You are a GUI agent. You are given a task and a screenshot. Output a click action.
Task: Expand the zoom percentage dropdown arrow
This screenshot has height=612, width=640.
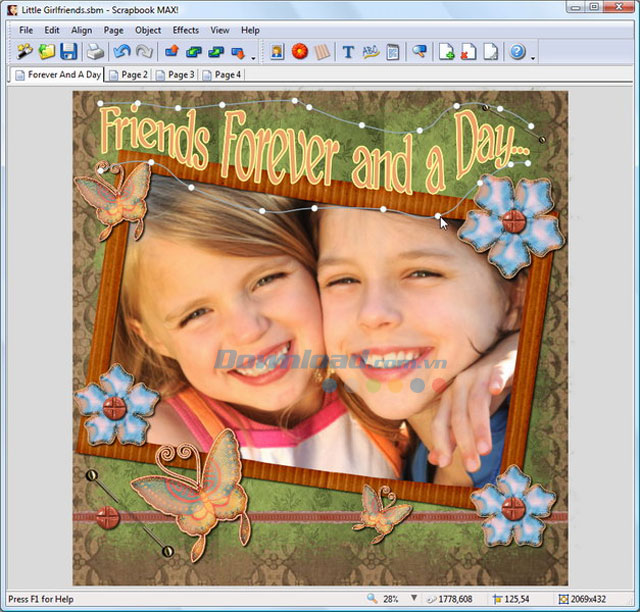point(416,599)
